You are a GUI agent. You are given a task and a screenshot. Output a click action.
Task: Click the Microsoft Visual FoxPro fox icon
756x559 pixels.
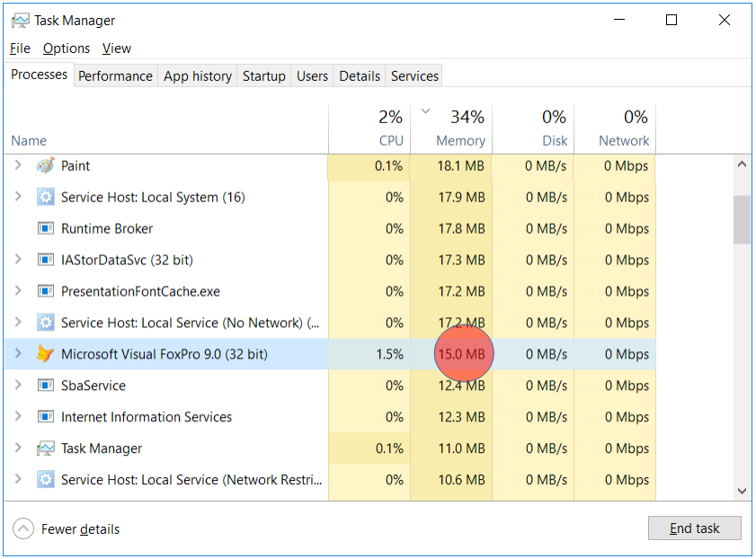pos(45,354)
